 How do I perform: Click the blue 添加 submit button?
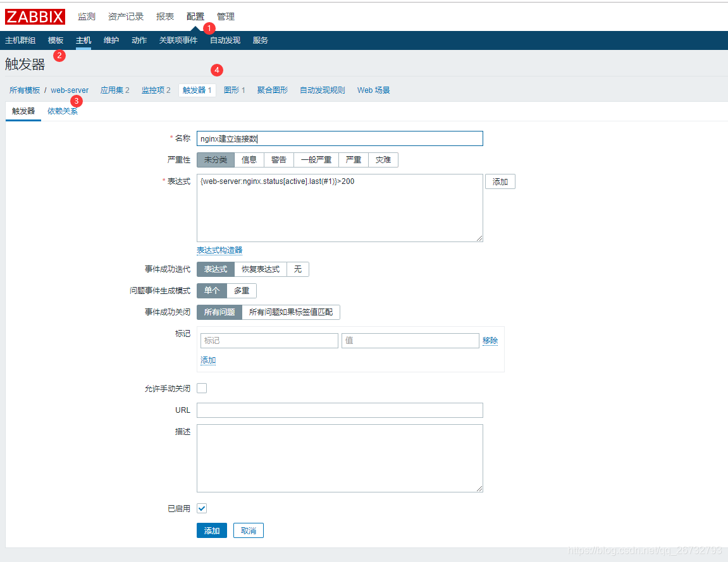pos(212,530)
